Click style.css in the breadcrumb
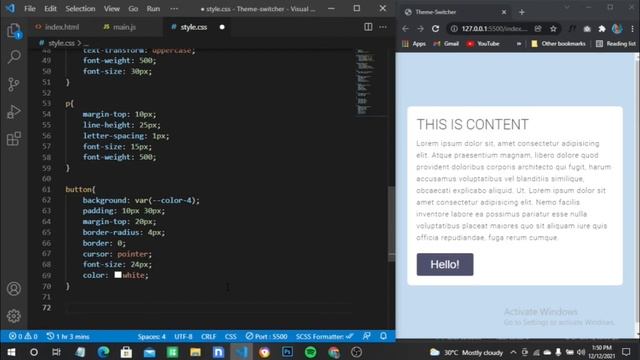This screenshot has width=640, height=360. 61,43
